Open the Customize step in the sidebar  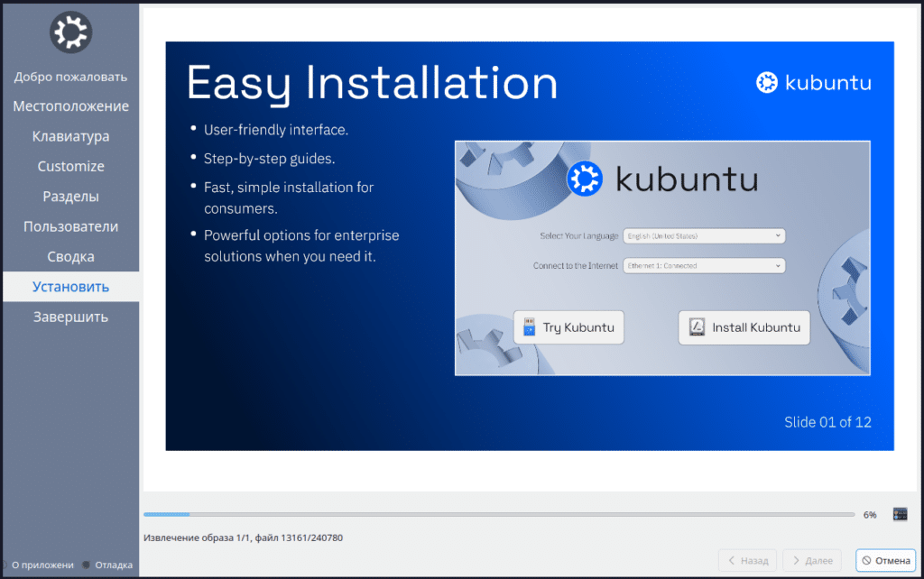69,166
